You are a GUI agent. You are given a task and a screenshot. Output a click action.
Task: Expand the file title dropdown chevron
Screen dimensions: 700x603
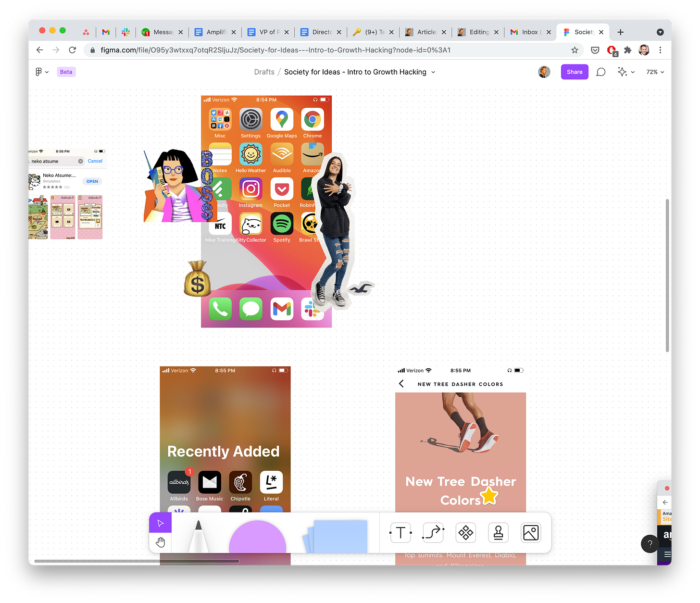433,72
